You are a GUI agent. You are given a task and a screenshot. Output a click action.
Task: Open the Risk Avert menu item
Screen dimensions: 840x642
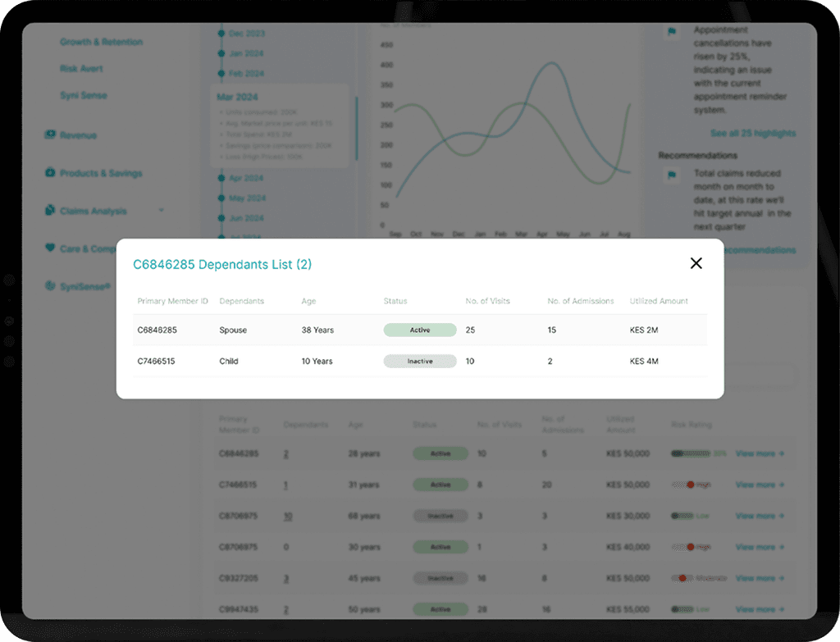(x=81, y=69)
